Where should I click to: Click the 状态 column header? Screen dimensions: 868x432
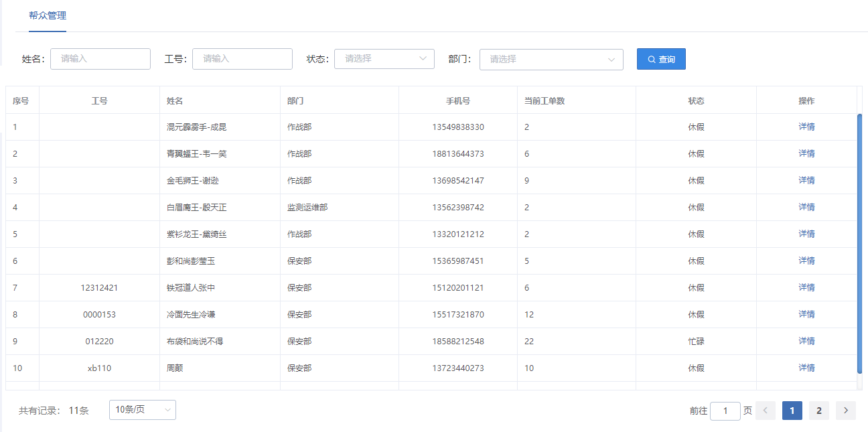(x=696, y=100)
